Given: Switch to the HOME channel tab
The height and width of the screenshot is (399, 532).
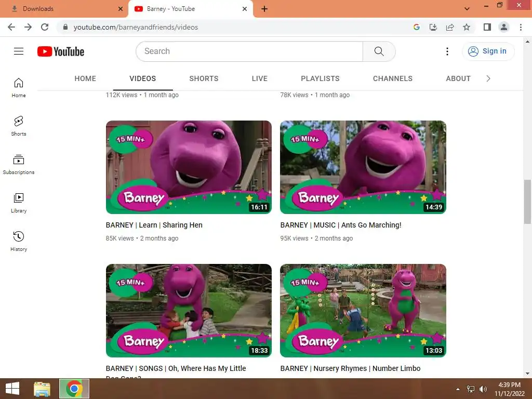Looking at the screenshot, I should (85, 79).
